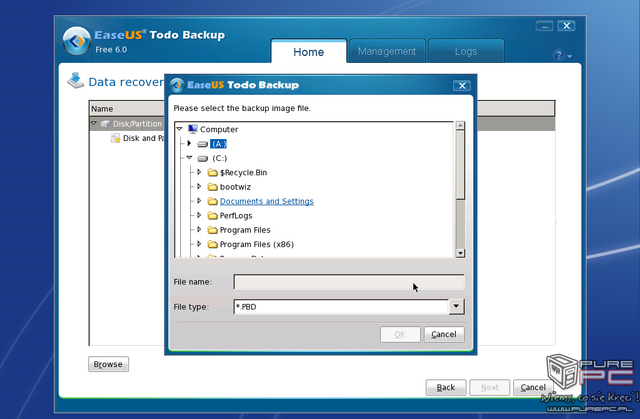The image size is (640, 419).
Task: Click Cancel in the main wizard window
Action: click(533, 387)
